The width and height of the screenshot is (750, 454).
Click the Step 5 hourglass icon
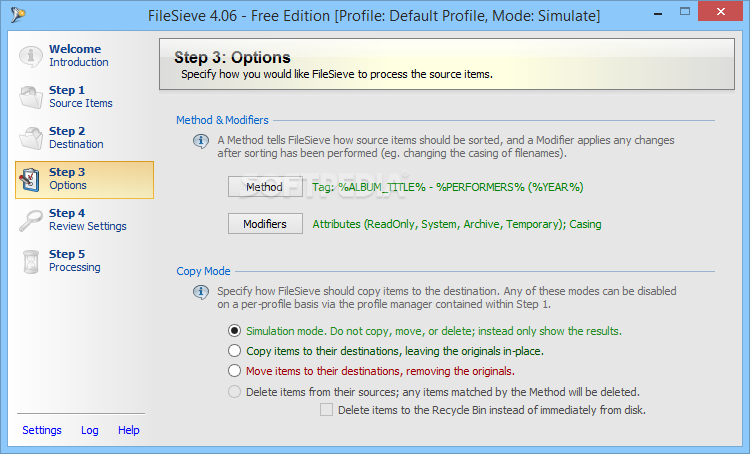[x=31, y=262]
